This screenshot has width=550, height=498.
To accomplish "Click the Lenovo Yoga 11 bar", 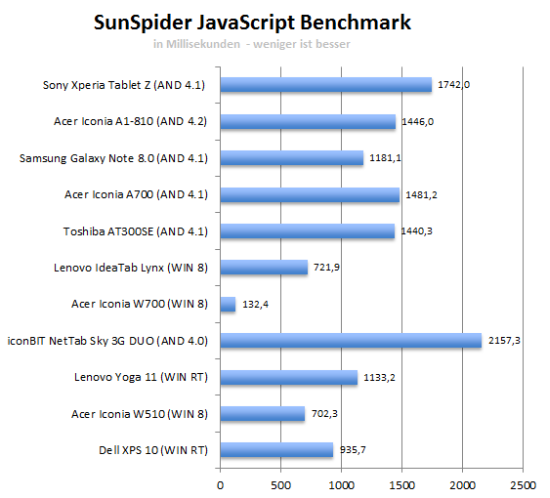I will 289,377.
